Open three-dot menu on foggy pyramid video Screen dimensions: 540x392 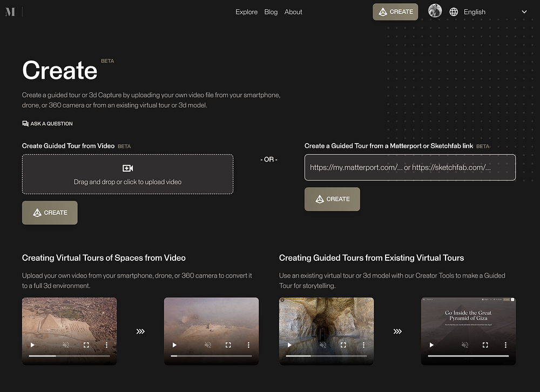(248, 345)
